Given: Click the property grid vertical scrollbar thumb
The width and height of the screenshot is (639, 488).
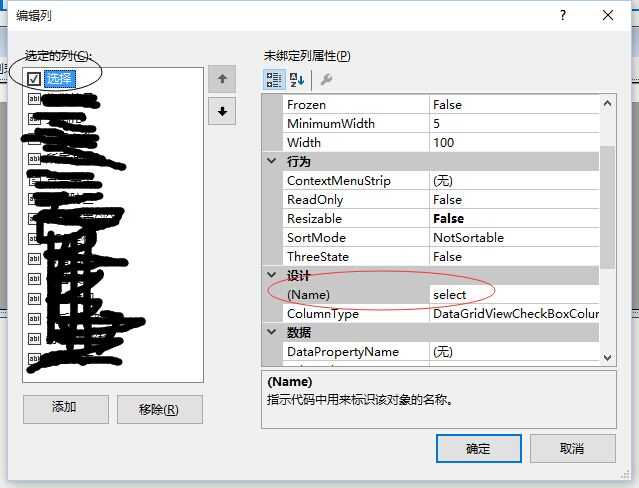Looking at the screenshot, I should point(607,207).
